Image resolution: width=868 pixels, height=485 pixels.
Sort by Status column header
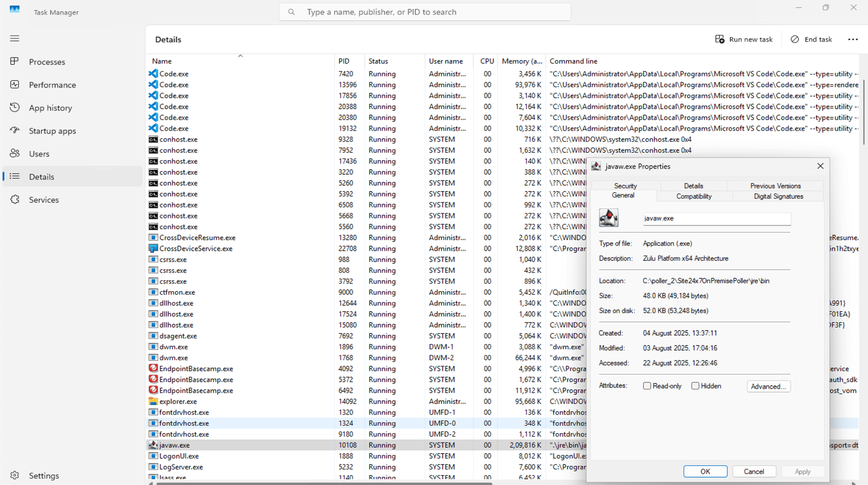394,61
